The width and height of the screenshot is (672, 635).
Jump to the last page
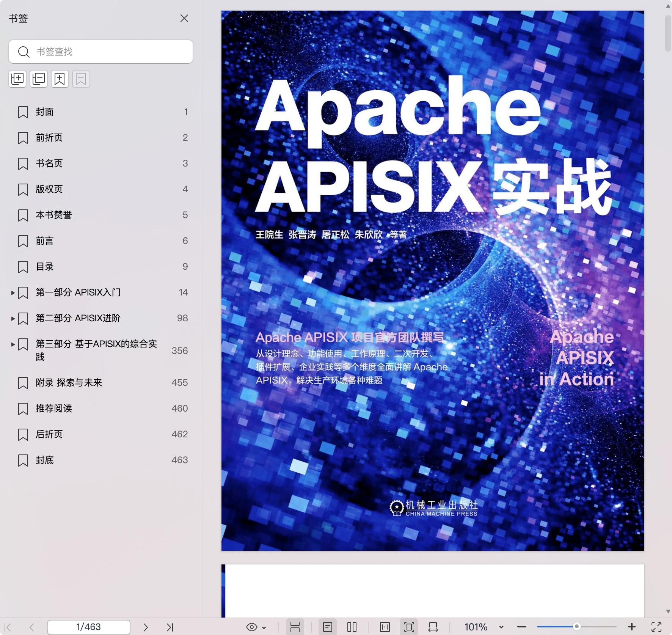pyautogui.click(x=171, y=627)
